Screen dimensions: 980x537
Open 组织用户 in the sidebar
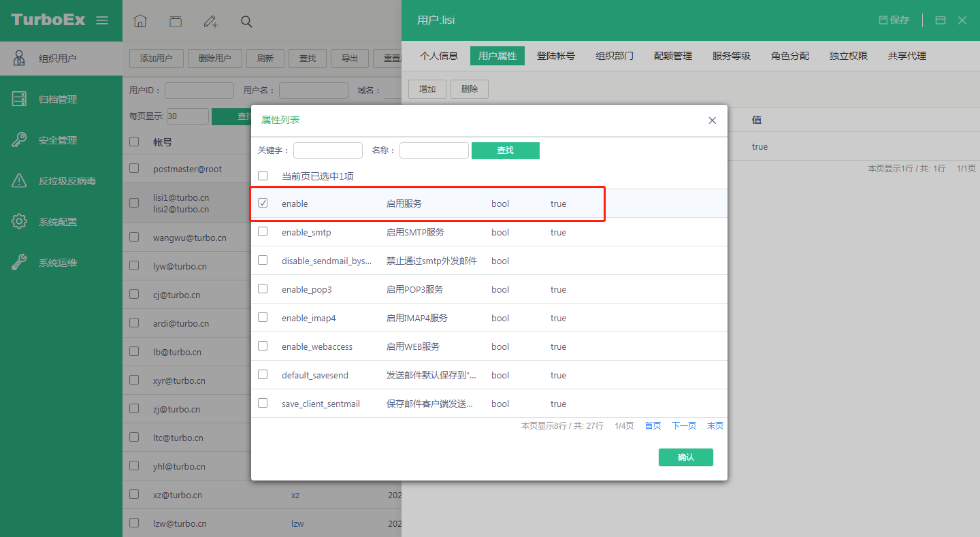pos(61,59)
